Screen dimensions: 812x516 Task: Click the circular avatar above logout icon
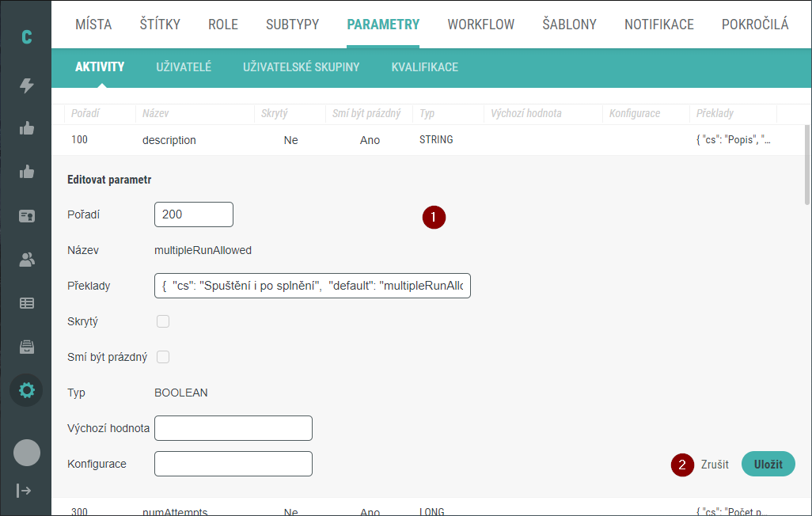click(x=26, y=453)
